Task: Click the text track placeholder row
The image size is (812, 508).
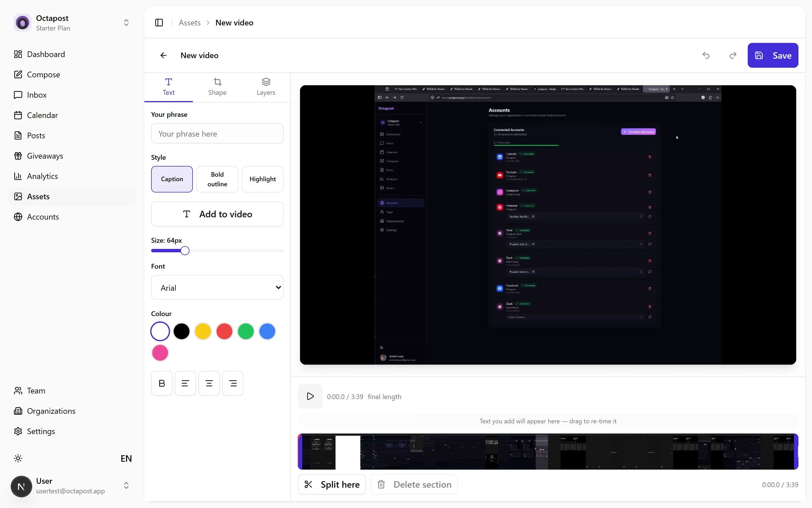Action: point(548,421)
